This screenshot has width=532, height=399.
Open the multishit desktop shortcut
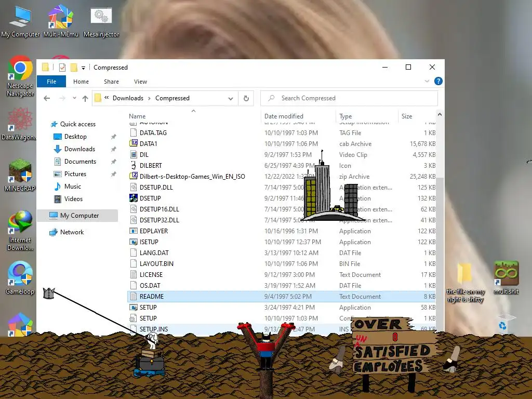pyautogui.click(x=506, y=277)
